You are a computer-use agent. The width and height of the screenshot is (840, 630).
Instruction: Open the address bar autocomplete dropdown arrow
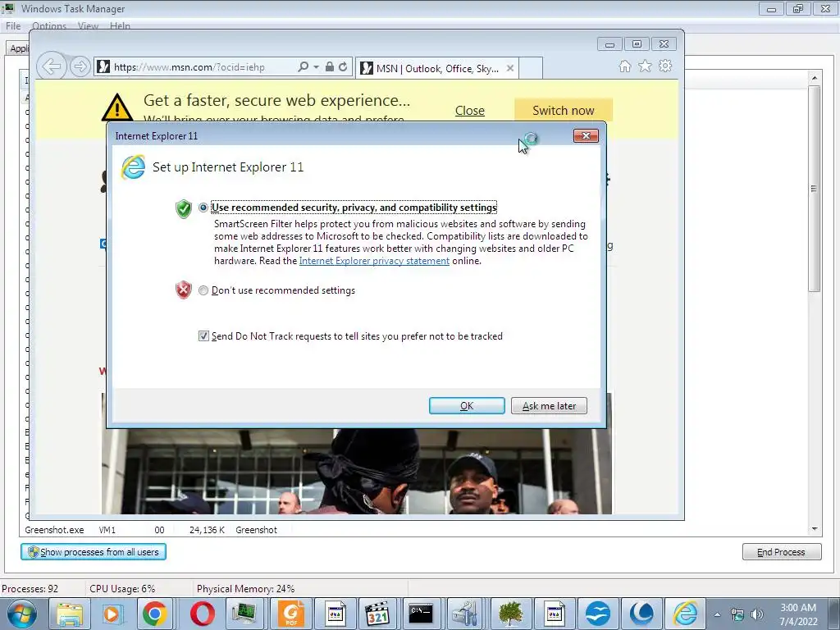point(316,67)
